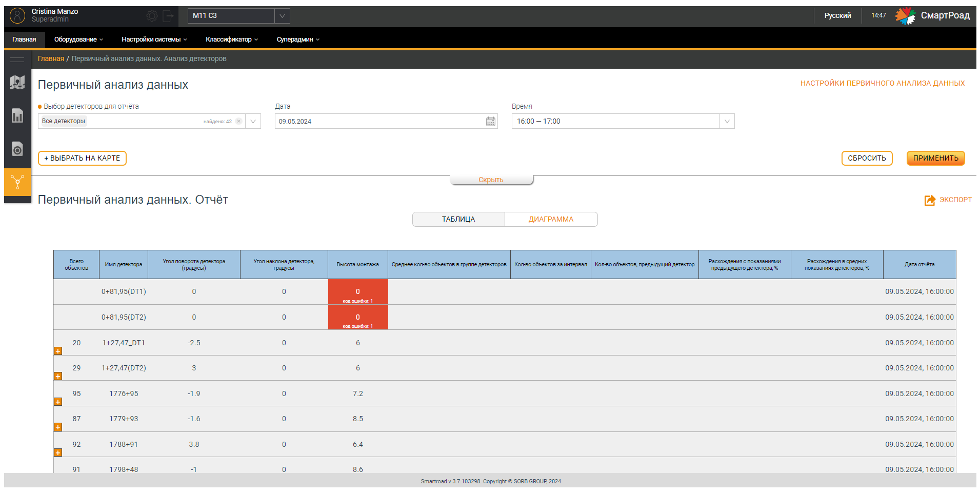The height and width of the screenshot is (493, 980).
Task: Open the M11 C3 project dropdown
Action: pos(238,16)
